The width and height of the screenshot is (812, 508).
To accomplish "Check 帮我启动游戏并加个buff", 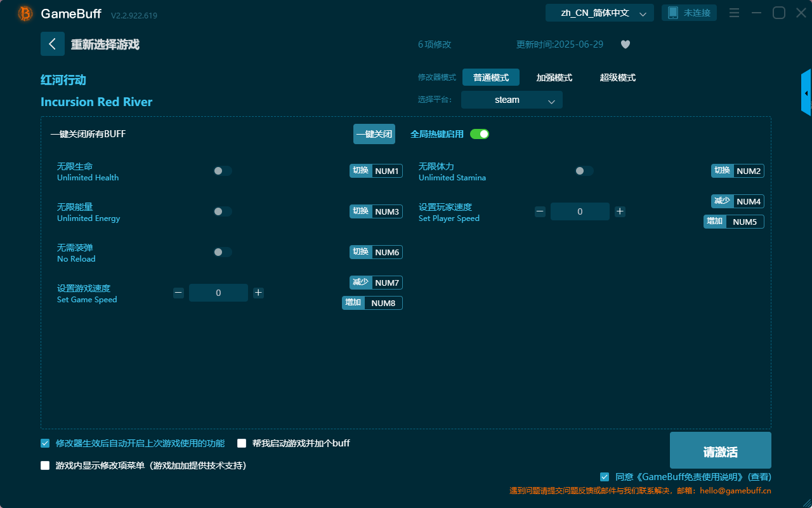I will point(242,443).
